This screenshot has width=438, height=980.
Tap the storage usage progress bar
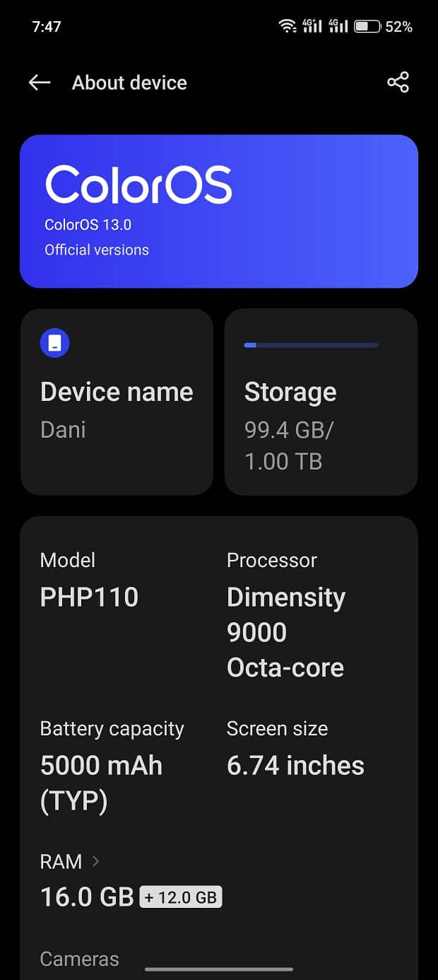pos(311,345)
